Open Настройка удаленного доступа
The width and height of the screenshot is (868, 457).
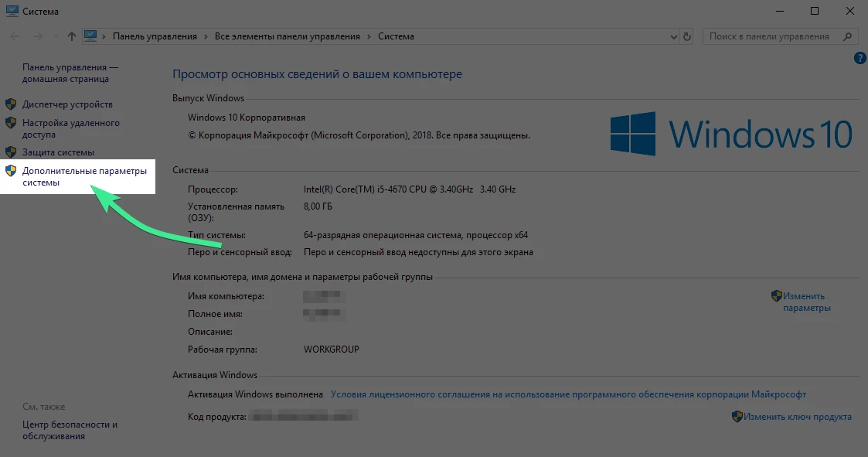(x=70, y=128)
